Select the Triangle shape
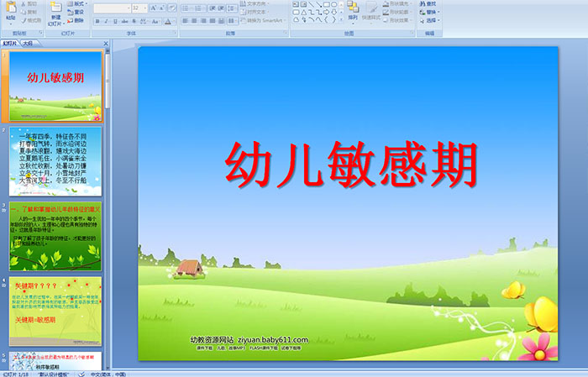The height and width of the screenshot is (377, 588). 304,13
